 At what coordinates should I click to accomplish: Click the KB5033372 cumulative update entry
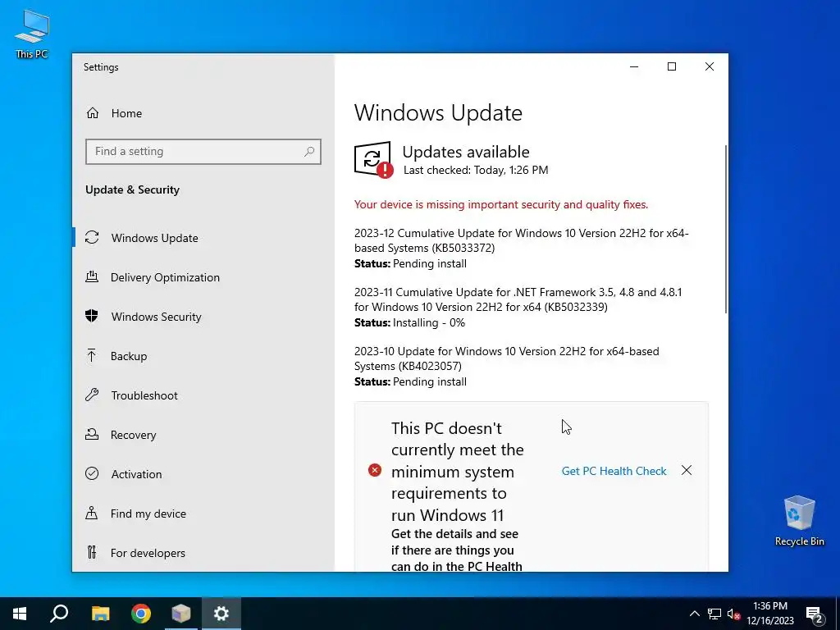pos(522,248)
